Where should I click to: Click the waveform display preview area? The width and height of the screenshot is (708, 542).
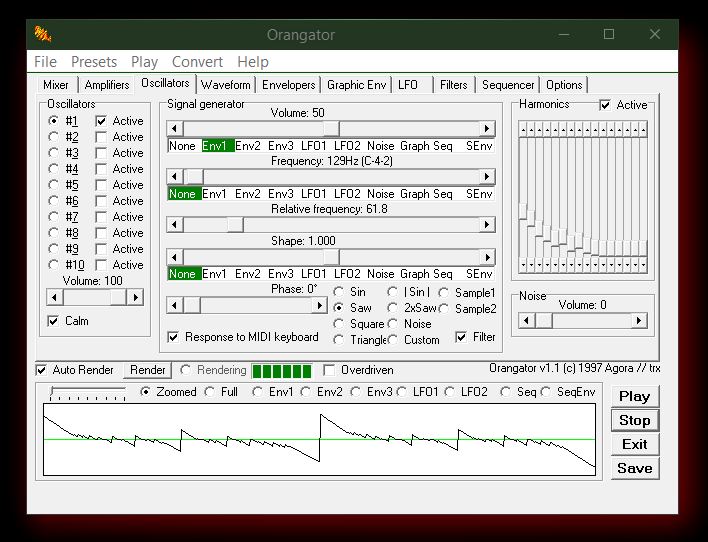click(x=319, y=440)
